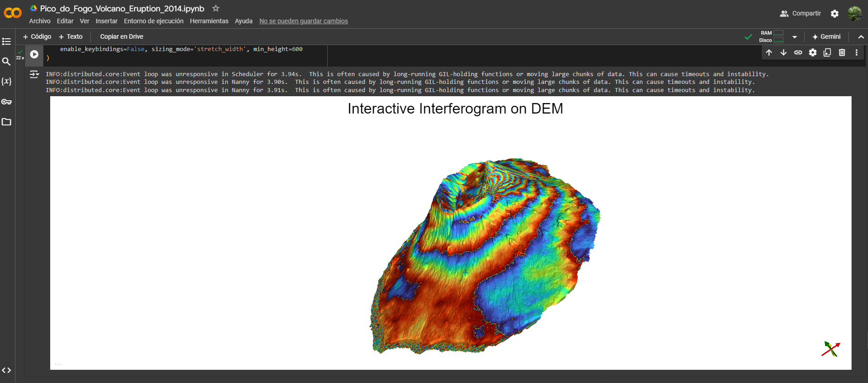Toggle the code snippets panel at bottom left
Viewport: 868px width, 383px height.
[6, 370]
